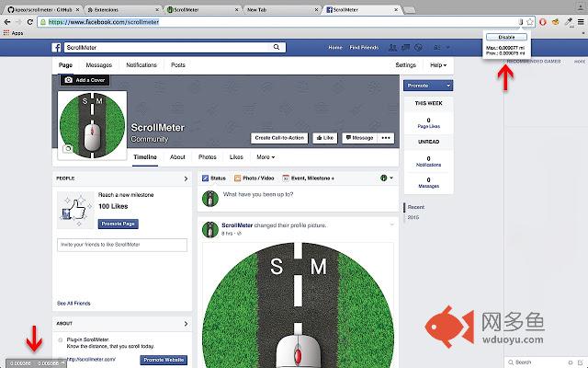Collapse the scroll counter widget caret
Viewport: 588px width, 368px height.
(x=62, y=363)
